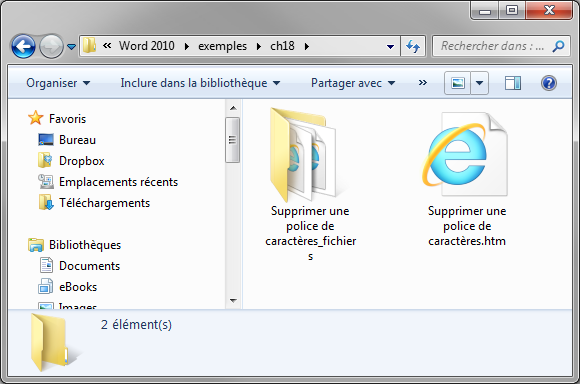Open Téléchargements folder link
Screen dimensions: 580x384
[104, 203]
